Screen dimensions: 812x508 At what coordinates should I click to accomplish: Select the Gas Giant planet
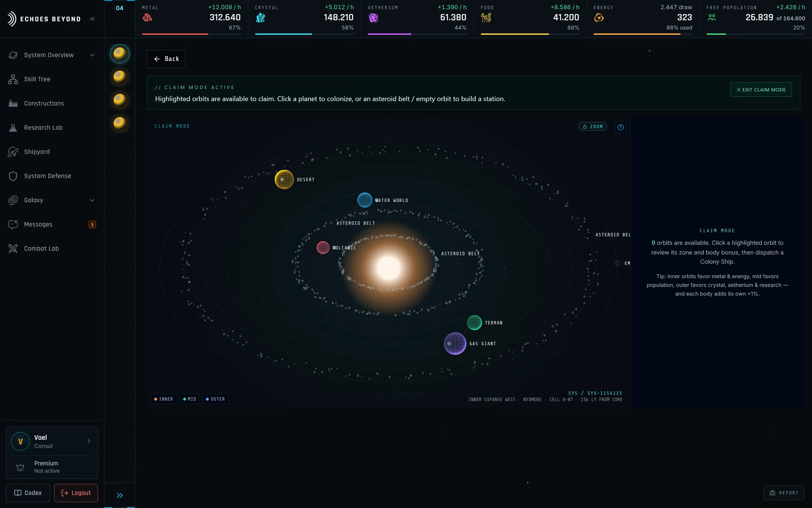[x=455, y=343]
